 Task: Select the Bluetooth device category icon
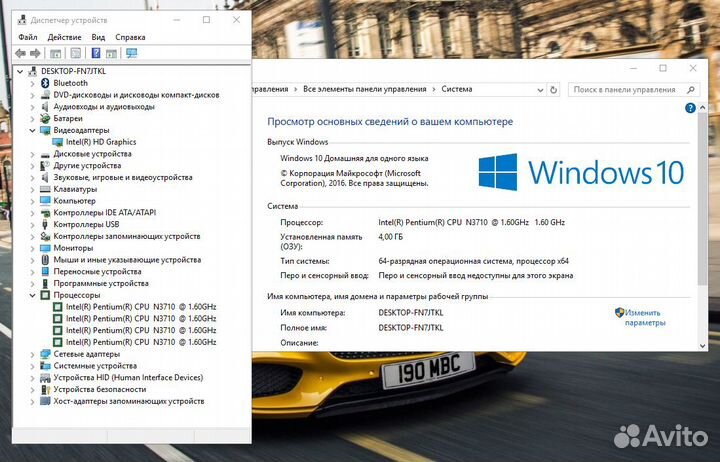pyautogui.click(x=45, y=83)
